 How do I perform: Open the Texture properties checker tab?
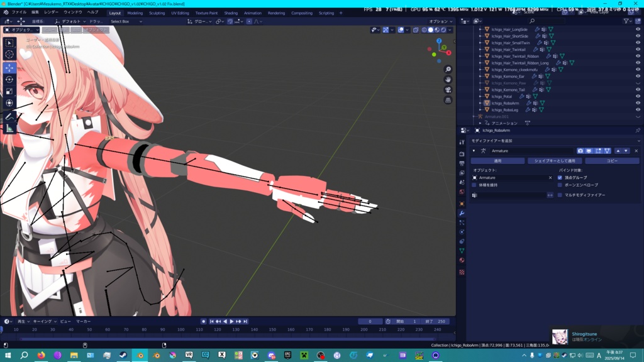tap(462, 272)
